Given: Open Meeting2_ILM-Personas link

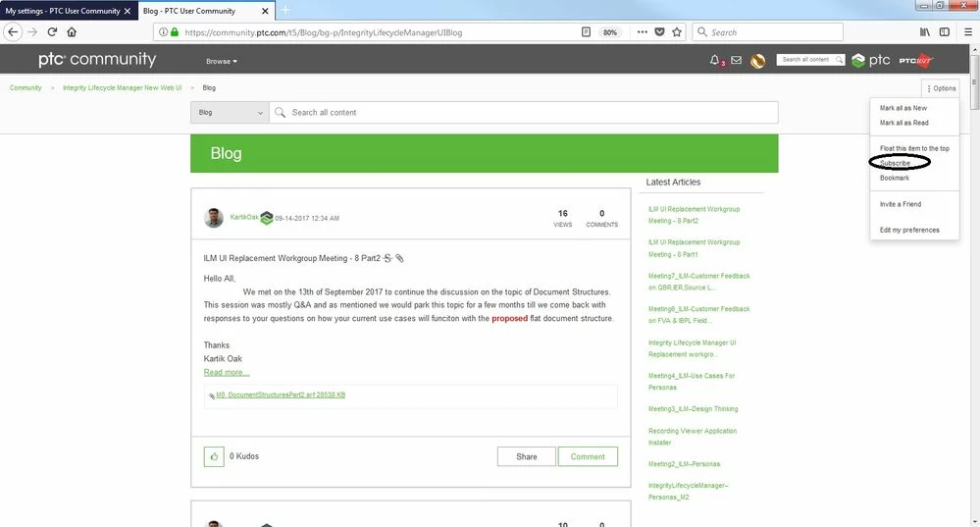Looking at the screenshot, I should (684, 464).
